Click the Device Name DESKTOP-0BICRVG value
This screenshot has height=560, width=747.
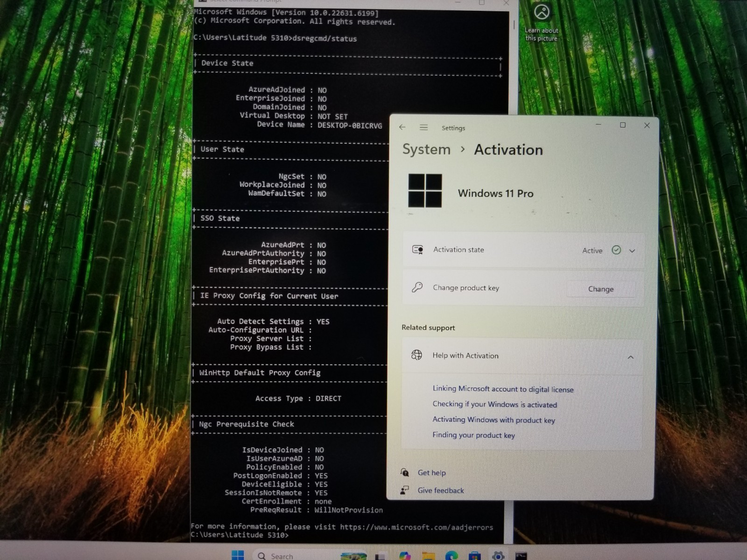350,125
